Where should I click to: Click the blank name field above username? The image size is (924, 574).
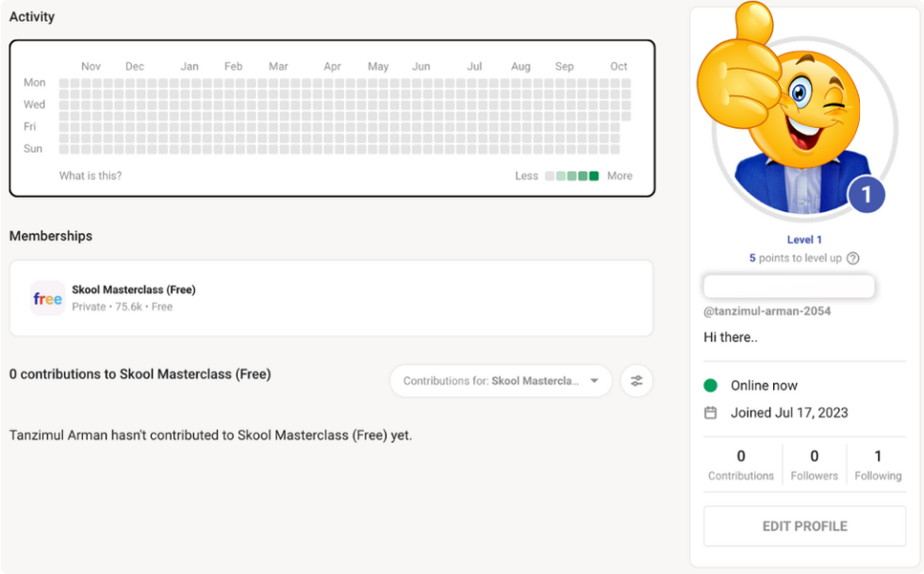coord(789,287)
